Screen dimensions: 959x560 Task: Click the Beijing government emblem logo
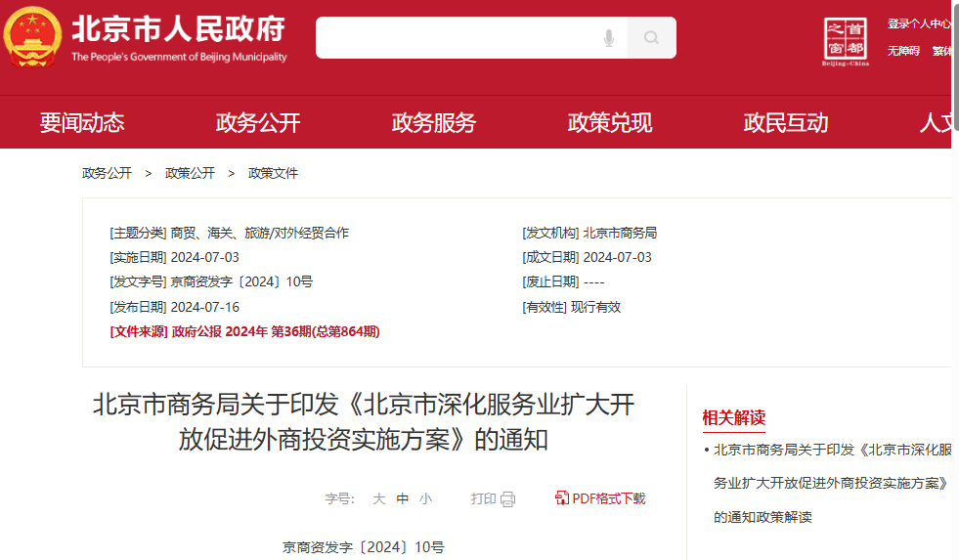tap(32, 37)
